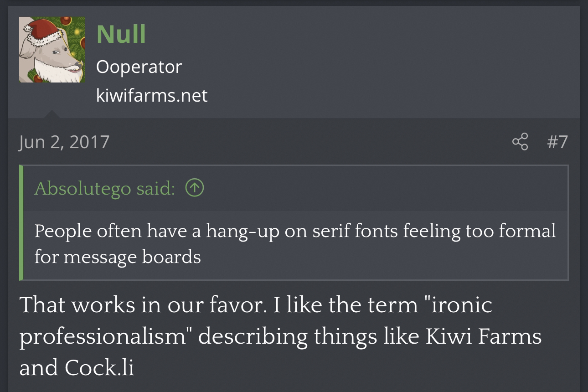The image size is (588, 392).
Task: Open the #7 post permalink
Action: [557, 141]
